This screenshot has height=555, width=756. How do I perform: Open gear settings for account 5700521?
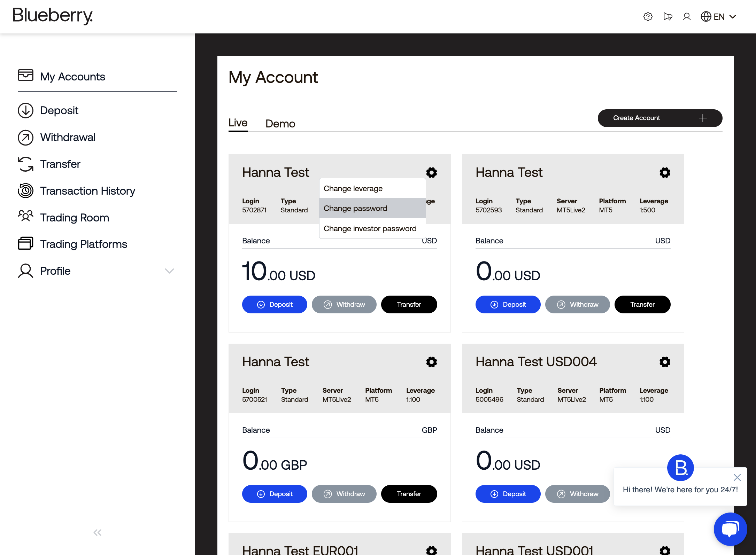431,362
